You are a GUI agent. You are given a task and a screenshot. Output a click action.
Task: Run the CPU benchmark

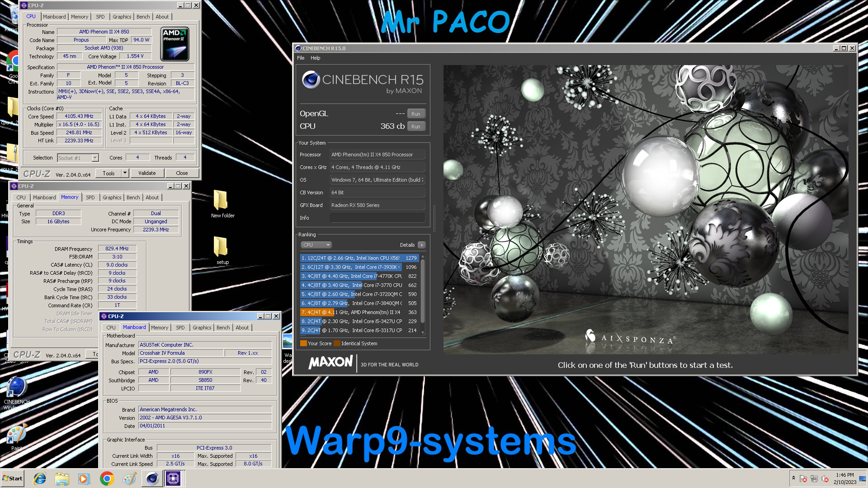pyautogui.click(x=416, y=127)
